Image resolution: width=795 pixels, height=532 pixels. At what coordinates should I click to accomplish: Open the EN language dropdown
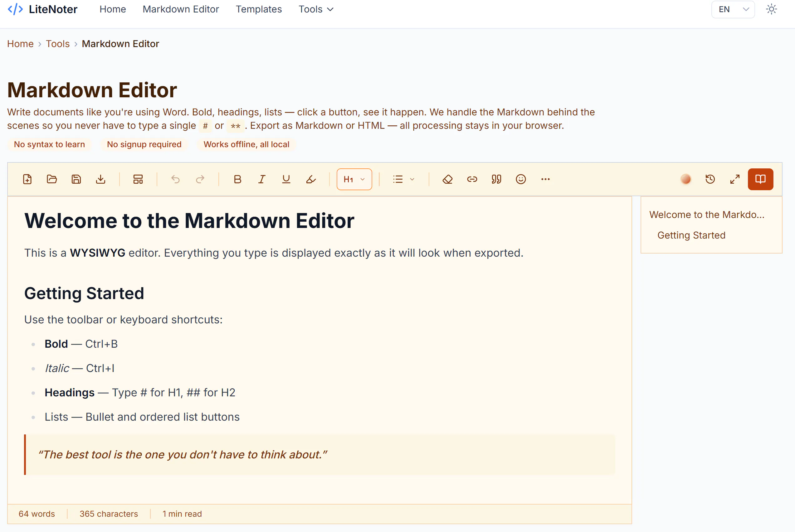tap(733, 9)
